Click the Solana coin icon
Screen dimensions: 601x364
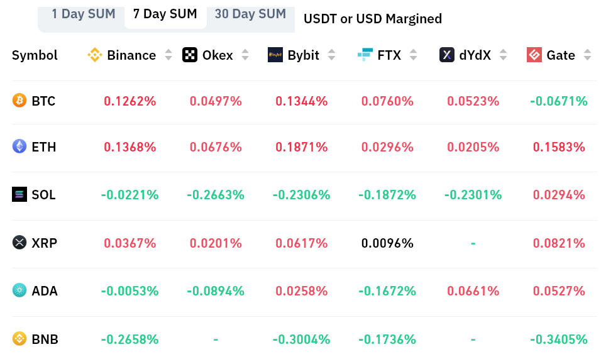click(19, 194)
